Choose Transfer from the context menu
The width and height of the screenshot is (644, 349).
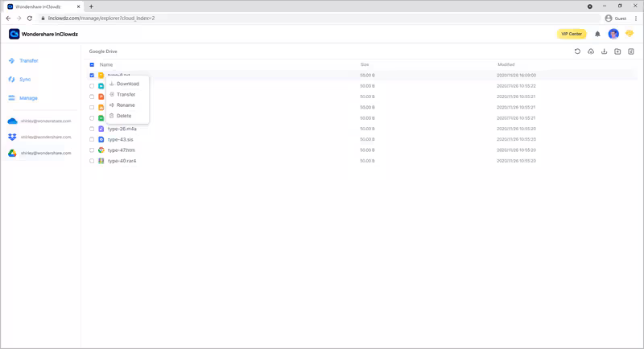pyautogui.click(x=127, y=94)
